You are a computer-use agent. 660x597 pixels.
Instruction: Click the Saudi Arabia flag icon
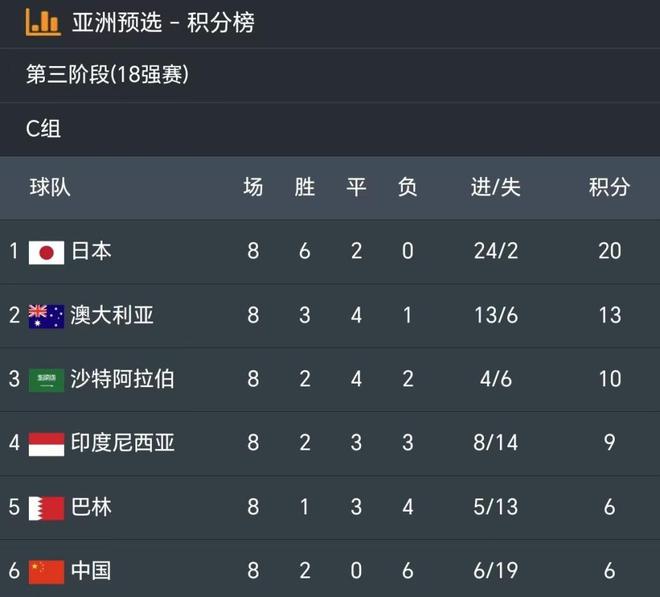tap(46, 379)
